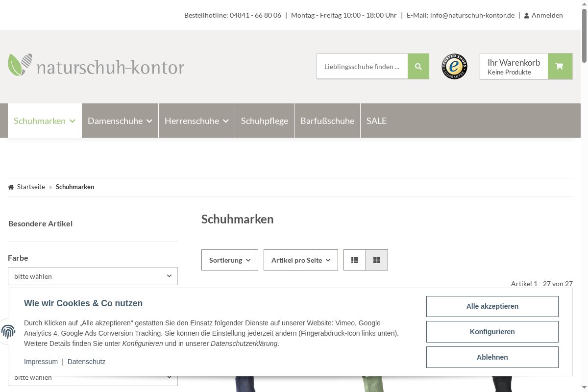
Task: Expand the Artikel pro Seite dropdown
Action: [300, 260]
